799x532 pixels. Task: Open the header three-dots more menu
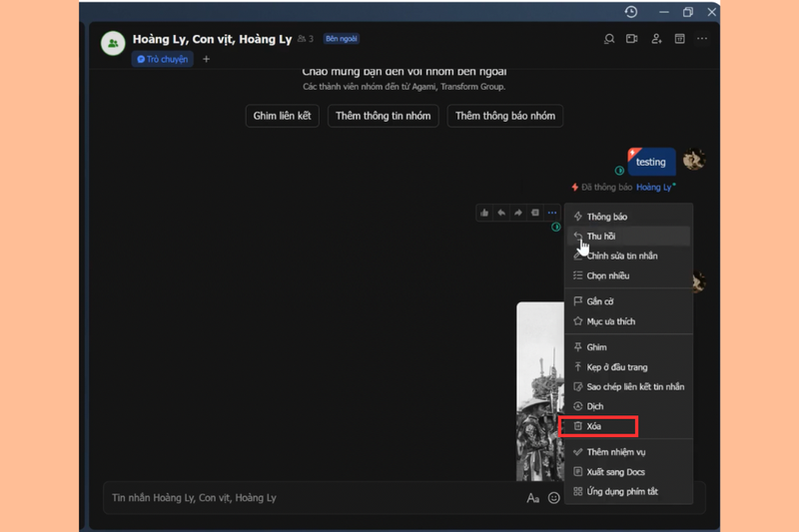(702, 39)
